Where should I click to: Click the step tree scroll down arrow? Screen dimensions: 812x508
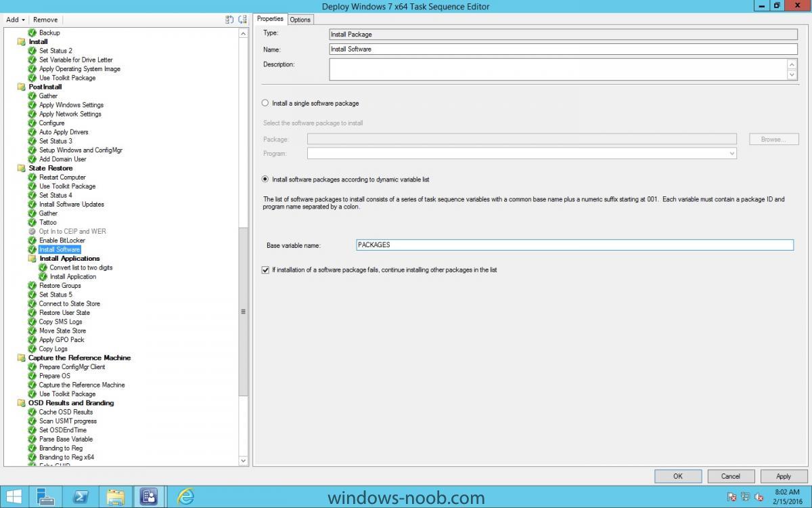(244, 461)
